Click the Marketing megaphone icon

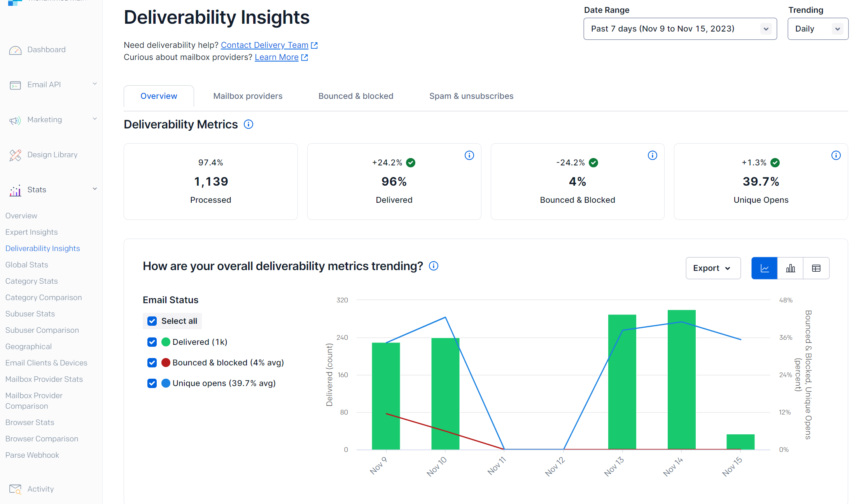pyautogui.click(x=15, y=120)
